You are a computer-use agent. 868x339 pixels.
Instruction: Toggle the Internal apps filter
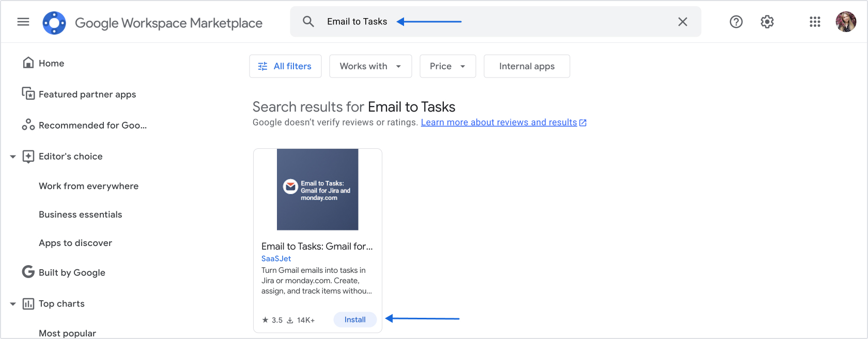(x=526, y=66)
